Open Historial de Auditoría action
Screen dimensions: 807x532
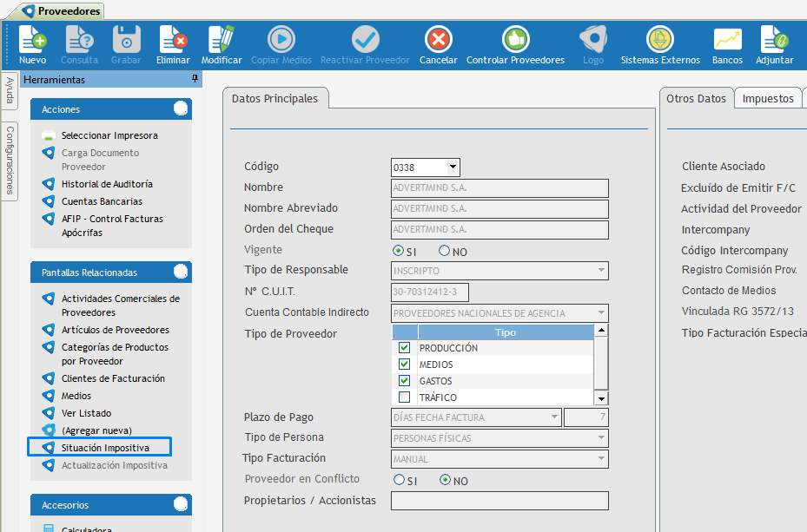107,184
